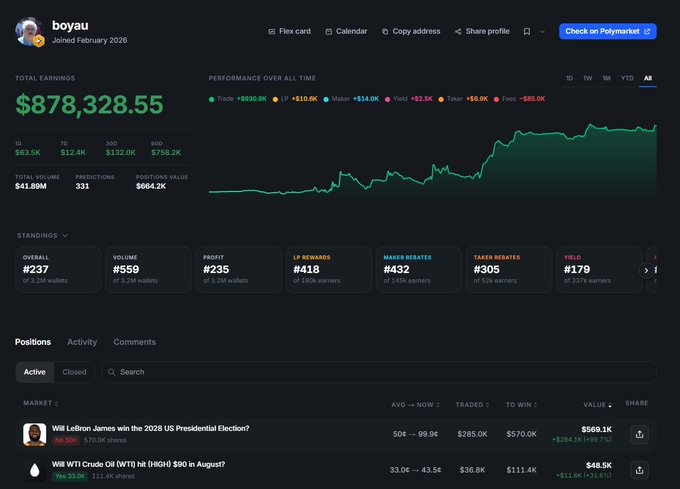
Task: Open the Overall #237 standing card
Action: click(58, 269)
